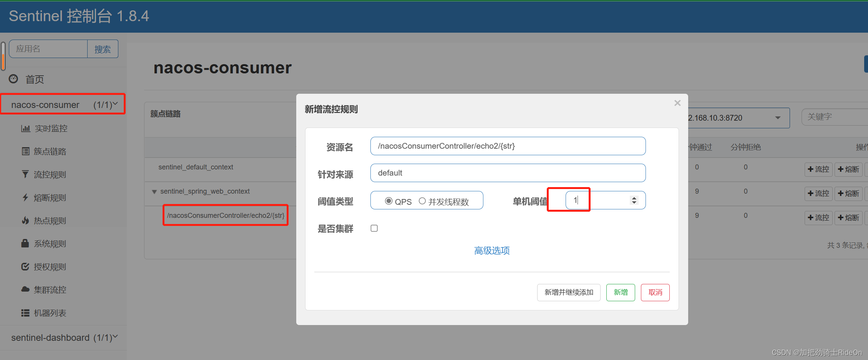Click the 关键字 filter field
The image size is (868, 360).
click(835, 117)
